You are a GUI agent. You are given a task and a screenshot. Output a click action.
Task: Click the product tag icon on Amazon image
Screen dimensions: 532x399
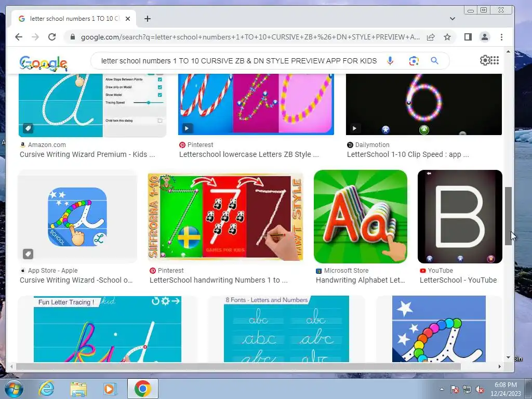click(28, 128)
